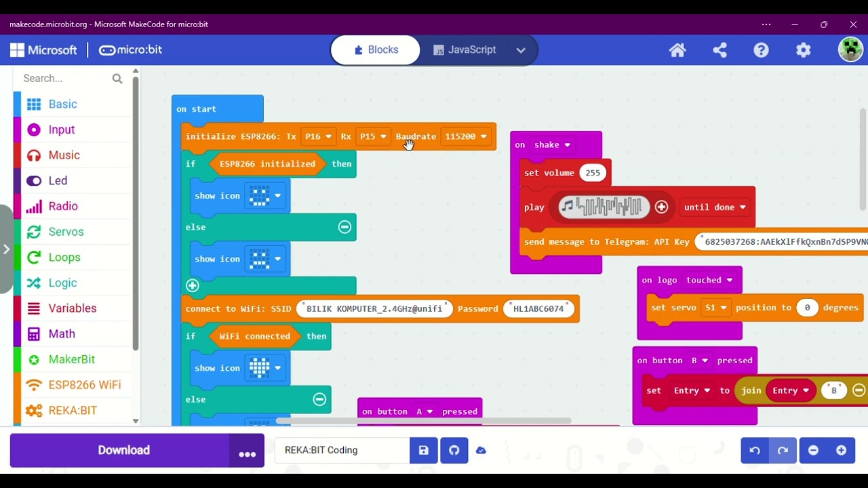Edit the Telegram API Key value
This screenshot has width=868, height=488.
(x=782, y=242)
